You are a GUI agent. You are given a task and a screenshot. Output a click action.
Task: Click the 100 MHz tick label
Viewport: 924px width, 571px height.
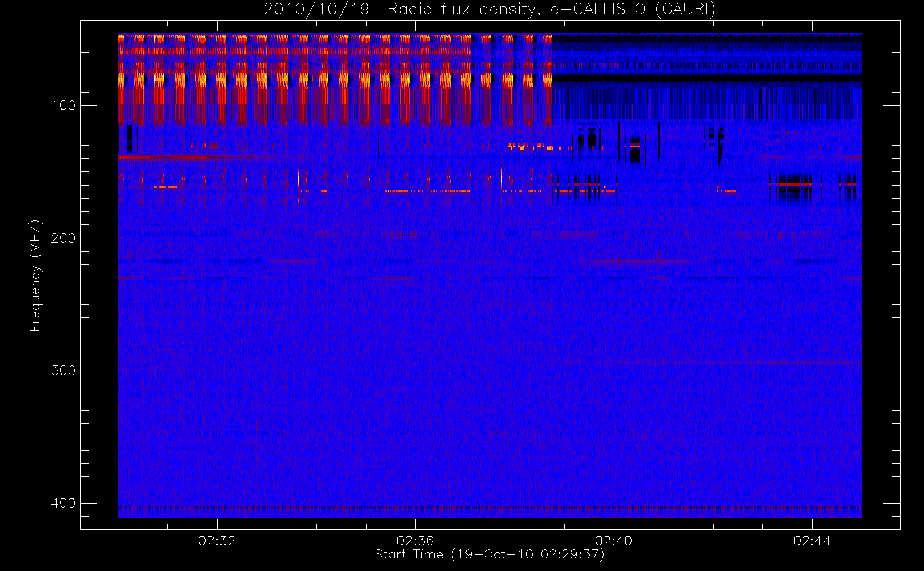pos(63,106)
